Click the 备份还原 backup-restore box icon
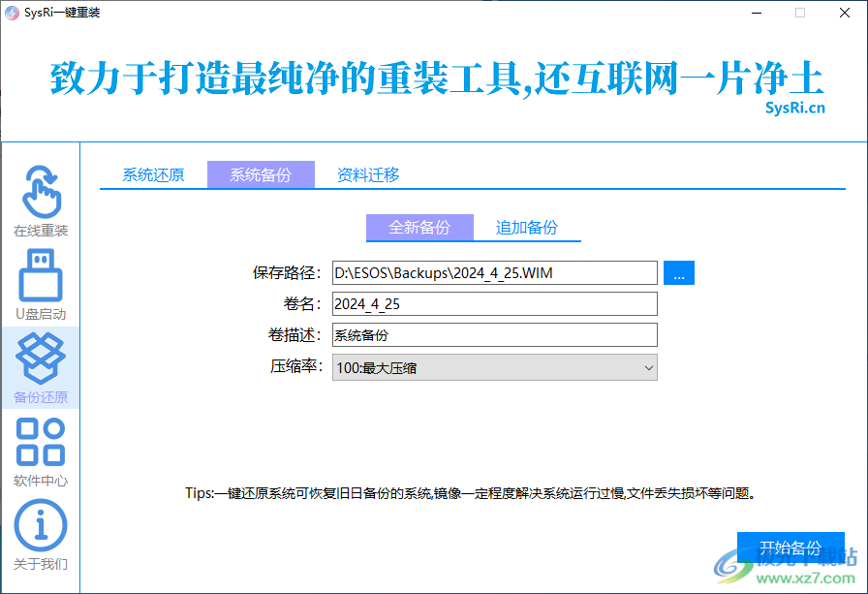This screenshot has width=868, height=594. tap(40, 365)
